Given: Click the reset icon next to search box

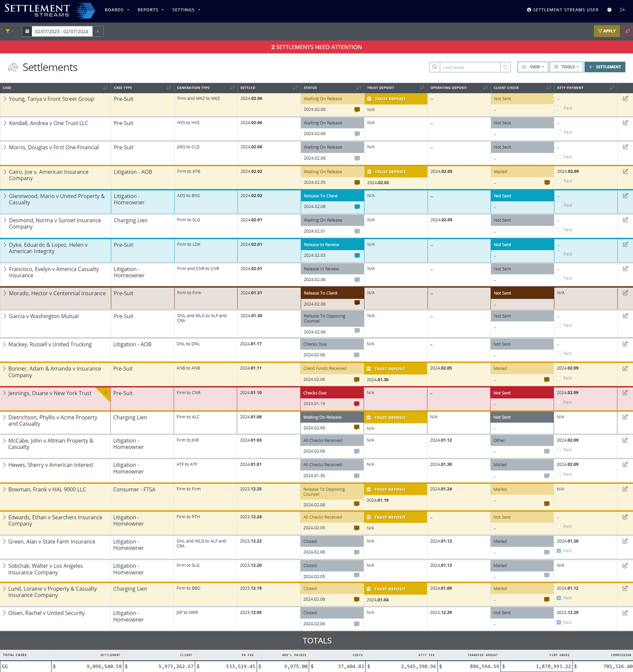Looking at the screenshot, I should coord(505,67).
